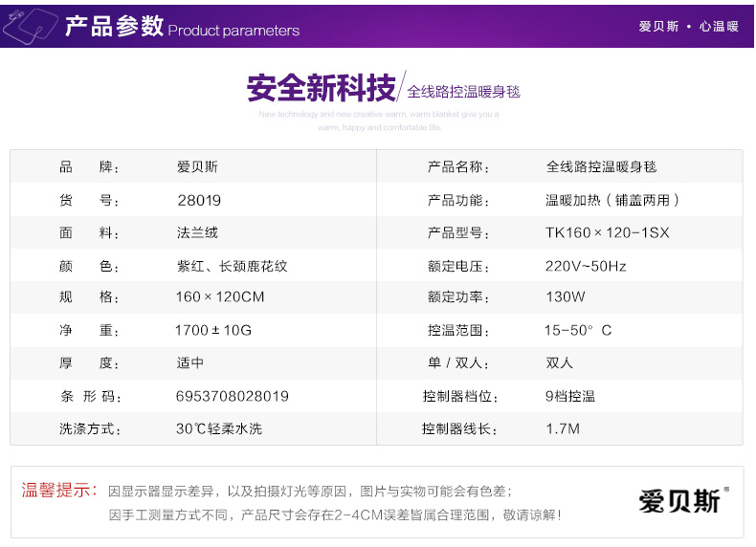Click the 控温范围 label

458,330
